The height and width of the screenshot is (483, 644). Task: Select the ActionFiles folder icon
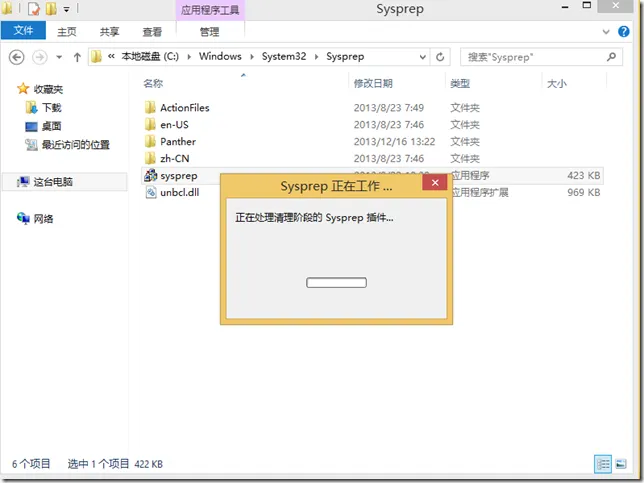150,108
